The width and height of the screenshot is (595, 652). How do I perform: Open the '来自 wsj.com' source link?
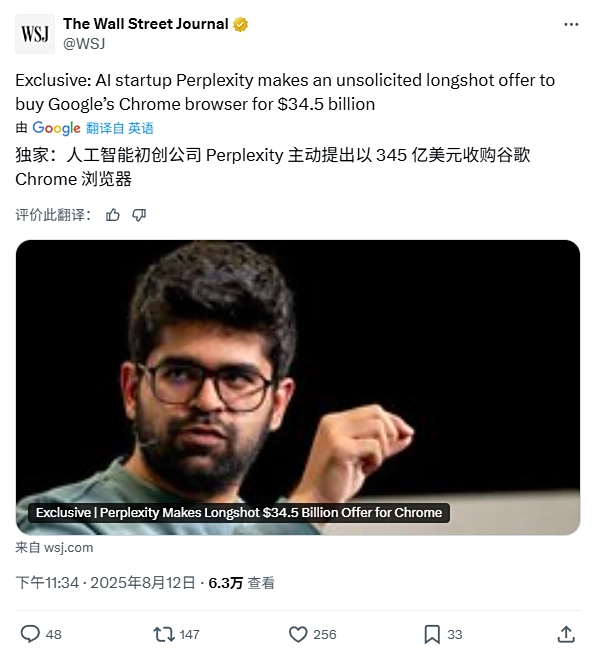point(54,547)
